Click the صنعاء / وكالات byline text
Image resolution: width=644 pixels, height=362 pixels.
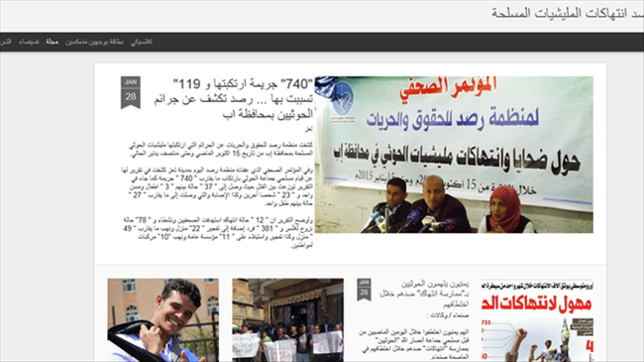coord(448,315)
